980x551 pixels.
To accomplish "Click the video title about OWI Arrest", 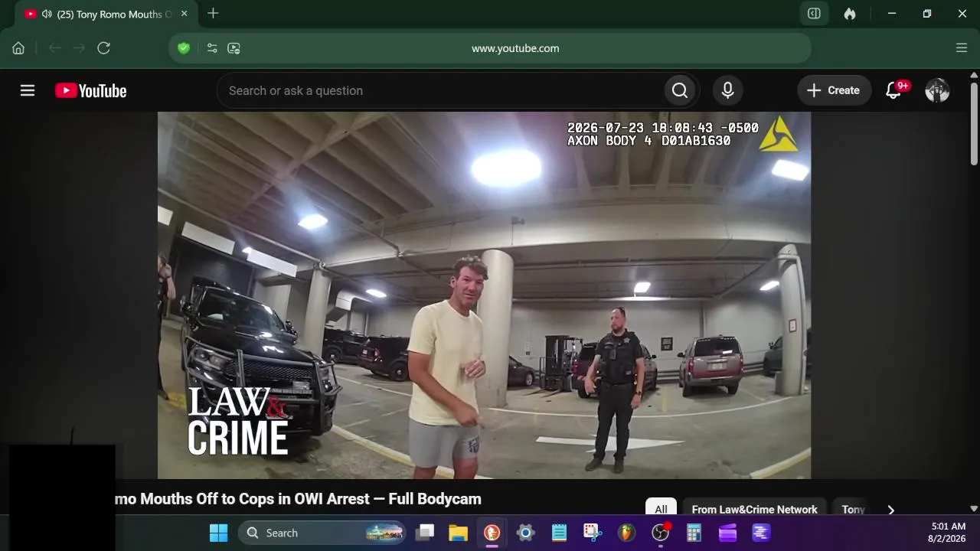I will click(x=298, y=499).
